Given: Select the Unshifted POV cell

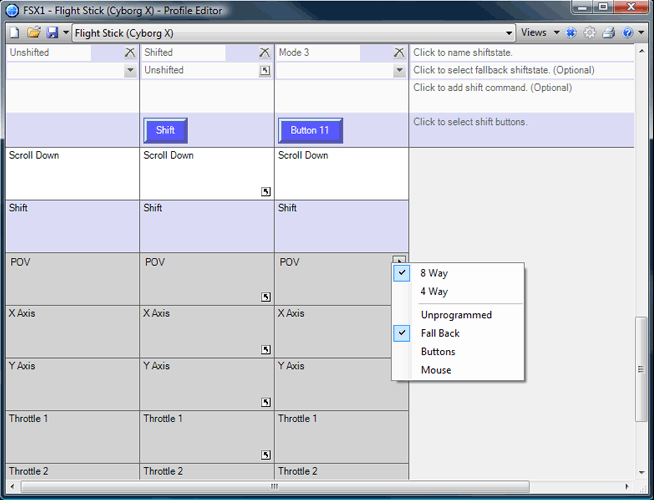Looking at the screenshot, I should pyautogui.click(x=73, y=279).
